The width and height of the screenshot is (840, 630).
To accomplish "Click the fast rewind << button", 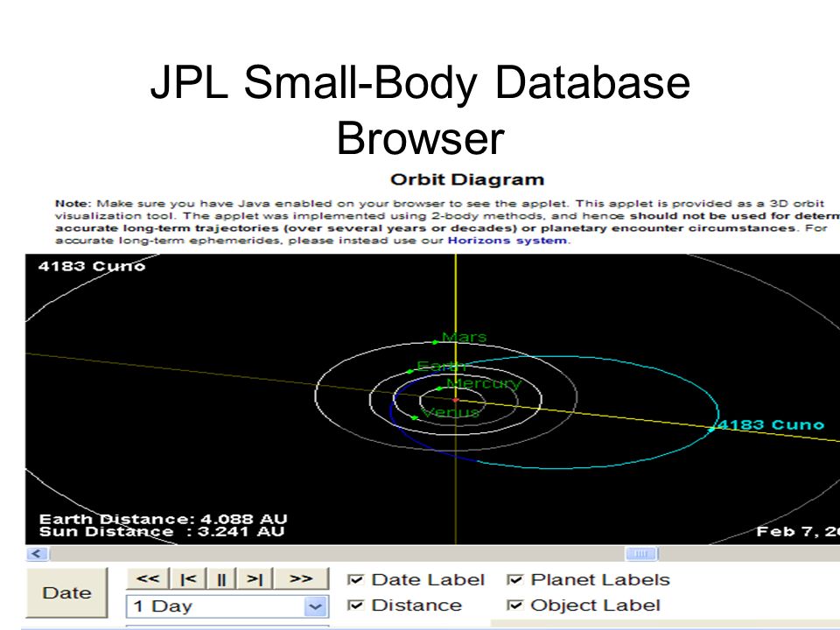I will 148,579.
